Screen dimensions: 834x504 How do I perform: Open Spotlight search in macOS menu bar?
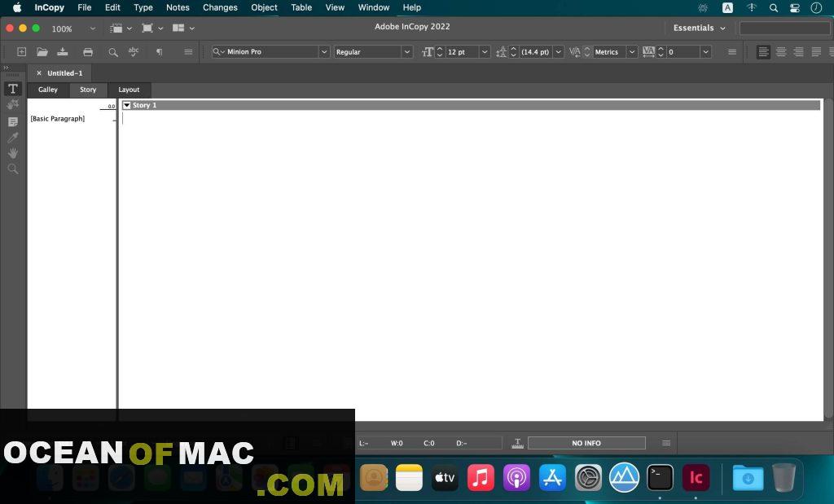(x=774, y=7)
